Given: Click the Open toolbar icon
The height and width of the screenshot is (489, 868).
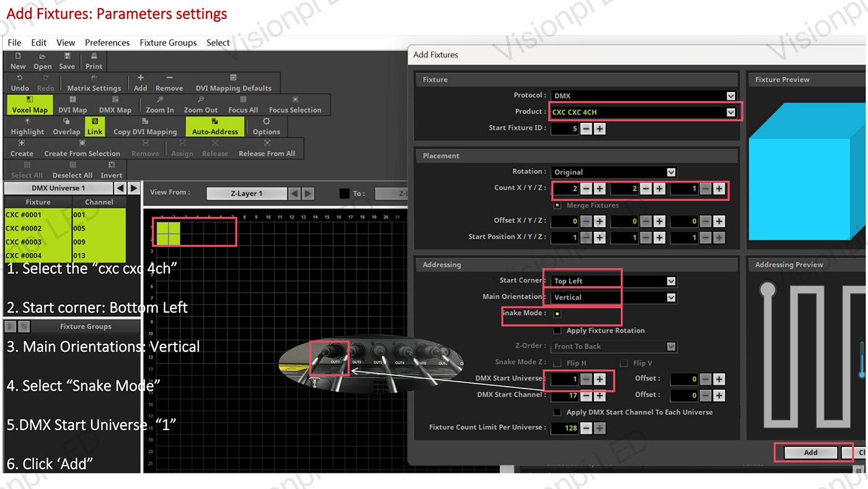Looking at the screenshot, I should coord(42,61).
